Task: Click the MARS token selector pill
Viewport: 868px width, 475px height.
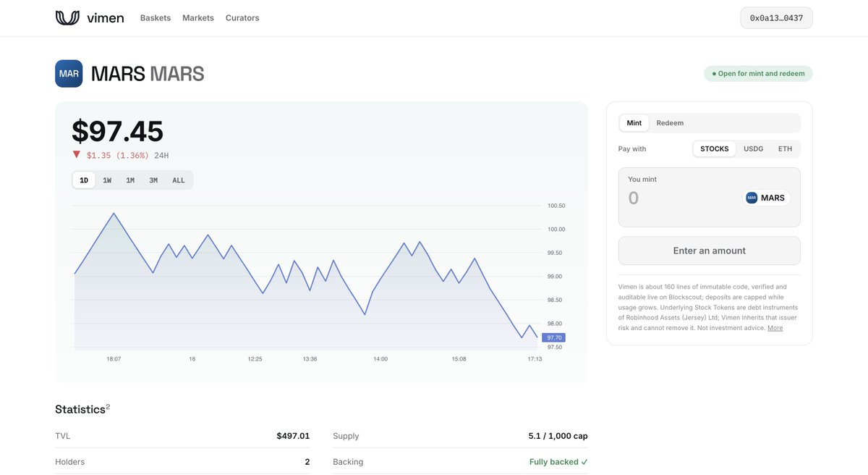Action: 766,198
